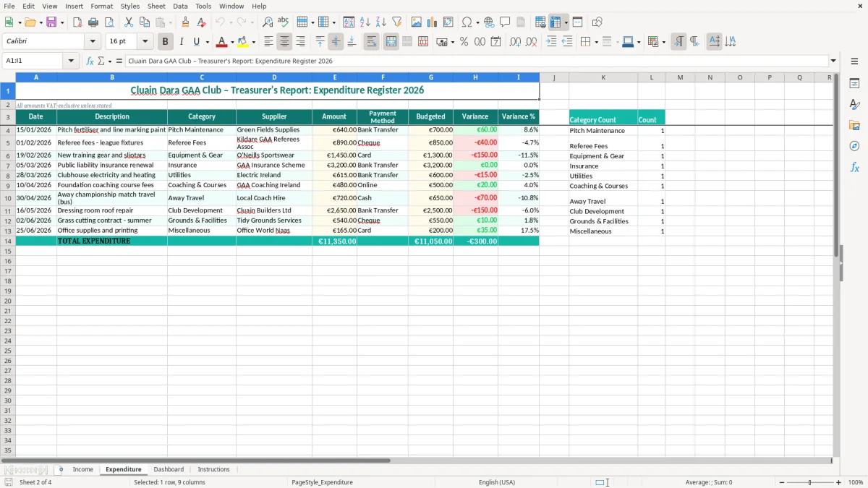Toggle Center Vertically alignment

point(336,42)
